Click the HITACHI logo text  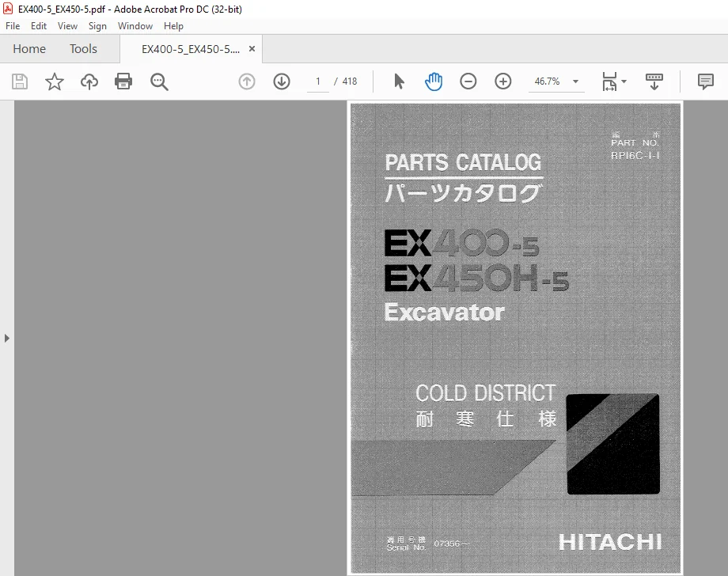(611, 542)
